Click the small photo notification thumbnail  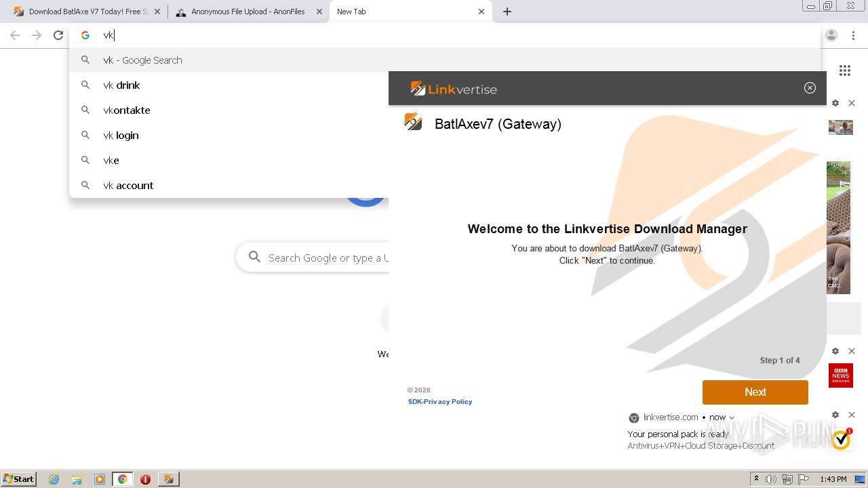click(x=841, y=127)
